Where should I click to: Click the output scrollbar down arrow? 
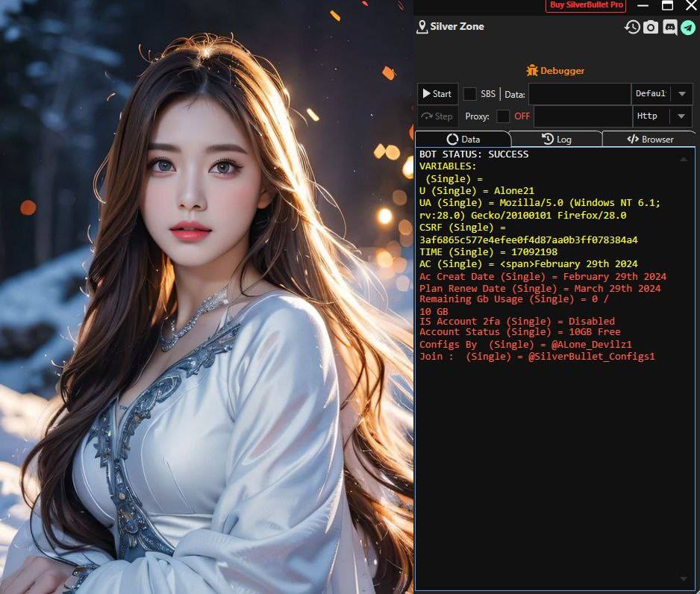[x=684, y=578]
